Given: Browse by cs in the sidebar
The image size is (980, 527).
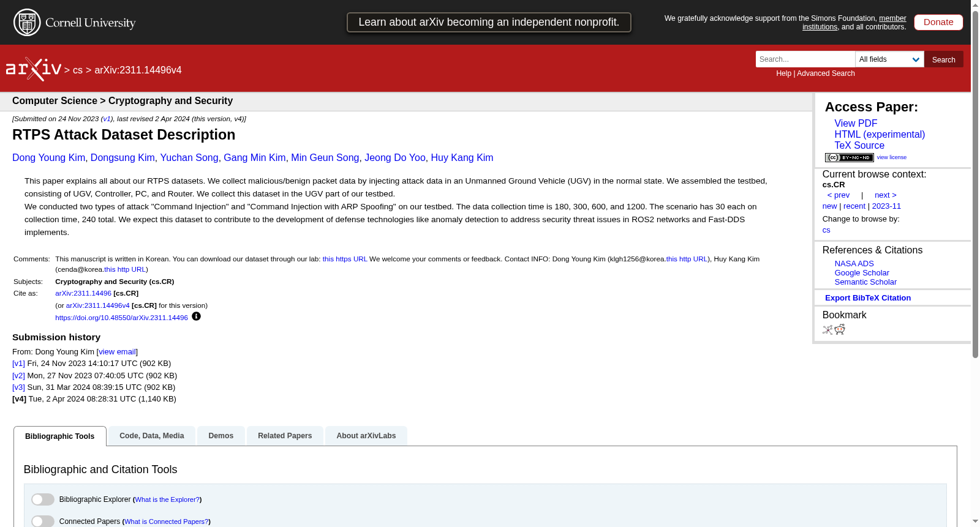Looking at the screenshot, I should coord(826,230).
